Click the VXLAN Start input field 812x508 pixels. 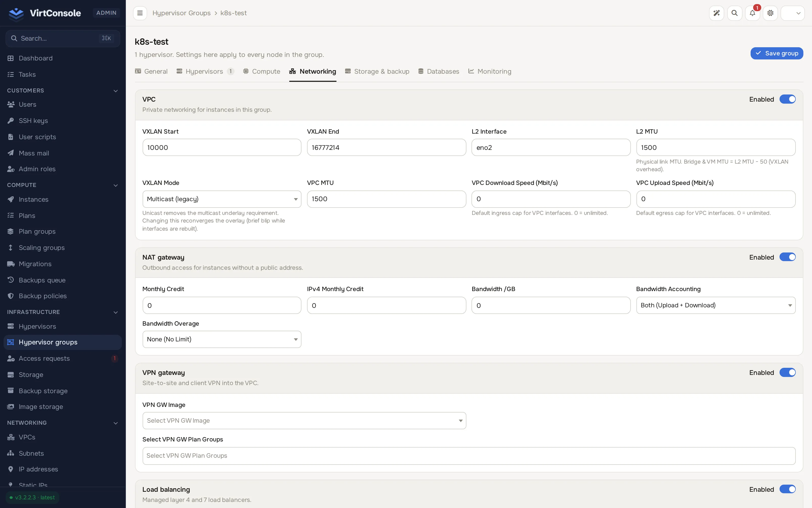[x=222, y=148]
